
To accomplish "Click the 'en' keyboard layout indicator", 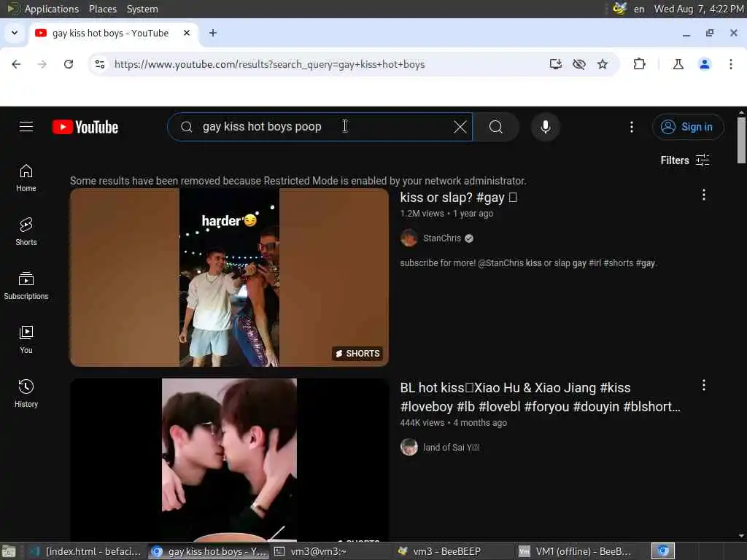I will pyautogui.click(x=639, y=9).
